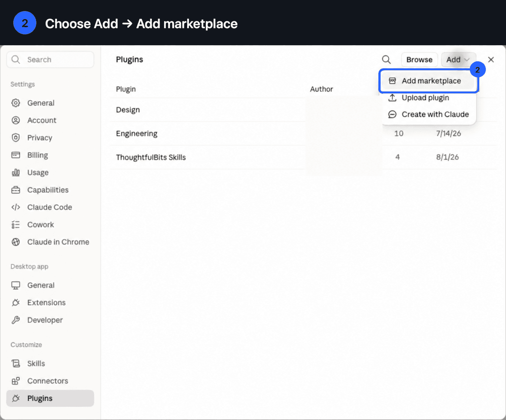
Task: Click the Billing card icon
Action: pos(15,155)
